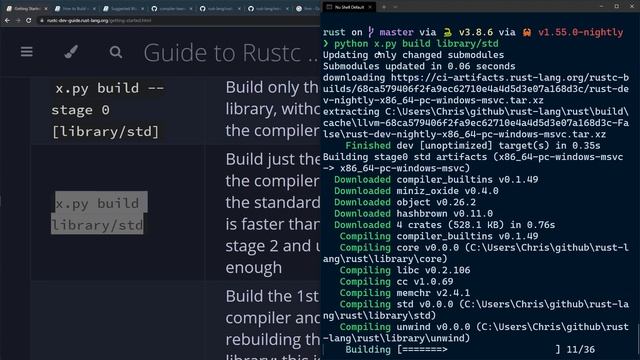
Task: Click 'Compiling libc v0.2.106' terminal line
Action: (404, 270)
